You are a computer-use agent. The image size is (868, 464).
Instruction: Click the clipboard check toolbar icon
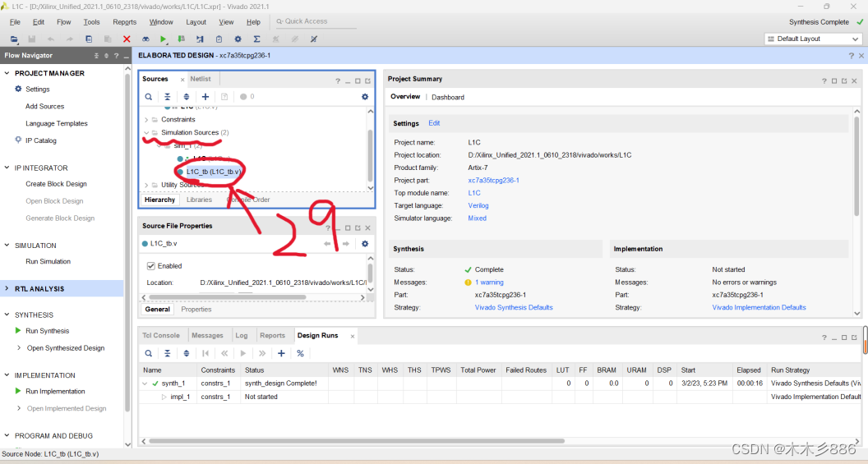(x=219, y=39)
